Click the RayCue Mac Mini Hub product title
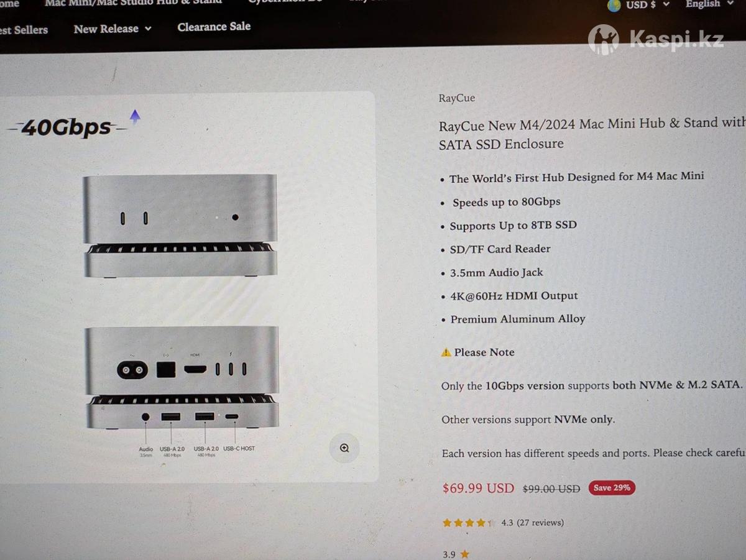The height and width of the screenshot is (560, 746). pyautogui.click(x=592, y=134)
